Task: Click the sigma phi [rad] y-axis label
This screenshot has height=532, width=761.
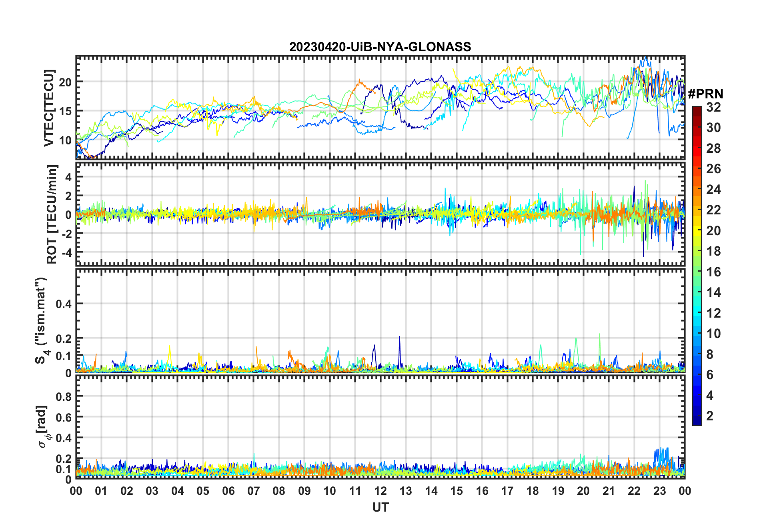Action: point(44,427)
